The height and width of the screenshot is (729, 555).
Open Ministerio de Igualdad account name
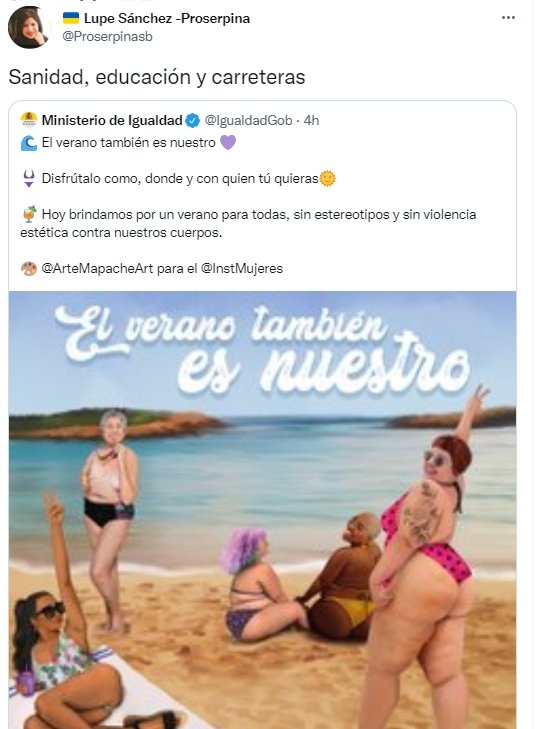pyautogui.click(x=112, y=120)
